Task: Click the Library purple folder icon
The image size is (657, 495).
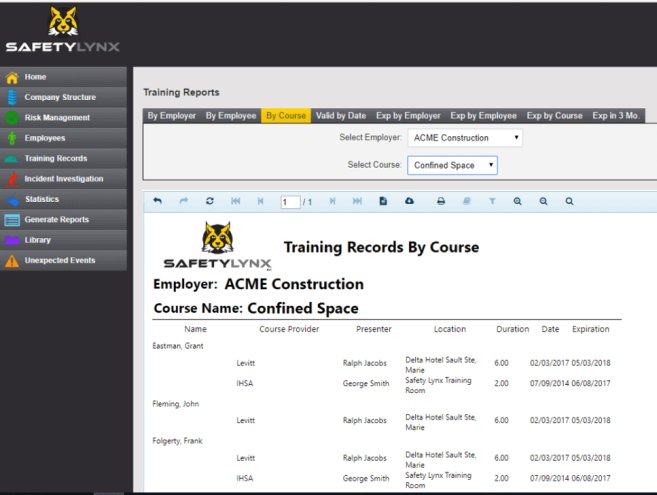Action: coord(12,240)
